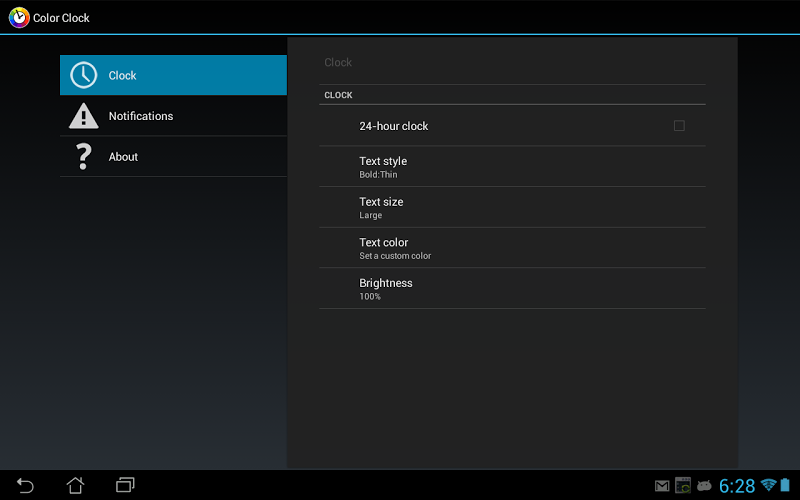
Task: Click the '100%' brightness value
Action: point(370,296)
